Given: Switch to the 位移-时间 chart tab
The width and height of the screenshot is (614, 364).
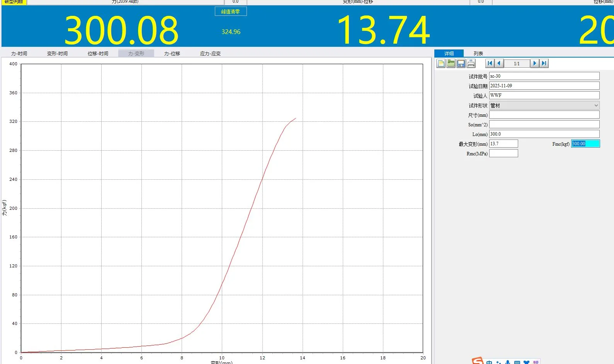Looking at the screenshot, I should pos(98,53).
